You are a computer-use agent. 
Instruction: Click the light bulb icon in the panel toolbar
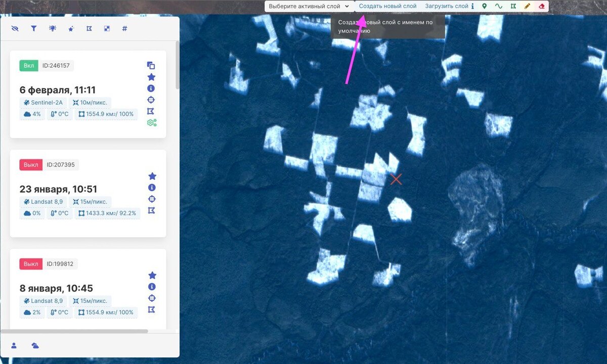coord(52,29)
